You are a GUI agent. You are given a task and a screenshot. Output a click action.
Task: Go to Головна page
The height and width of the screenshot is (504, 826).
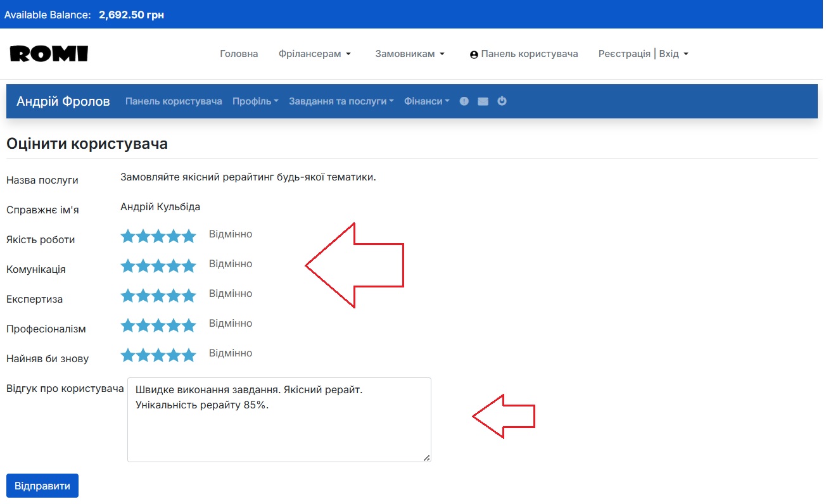point(239,54)
